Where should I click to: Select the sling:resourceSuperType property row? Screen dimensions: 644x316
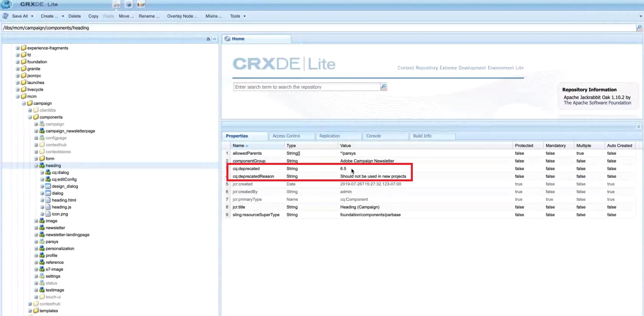click(429, 215)
